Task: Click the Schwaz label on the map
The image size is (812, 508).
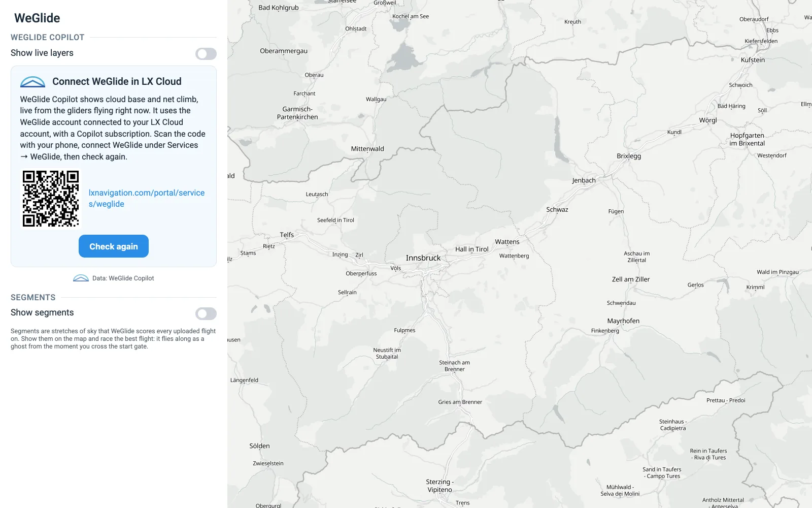Action: 557,209
